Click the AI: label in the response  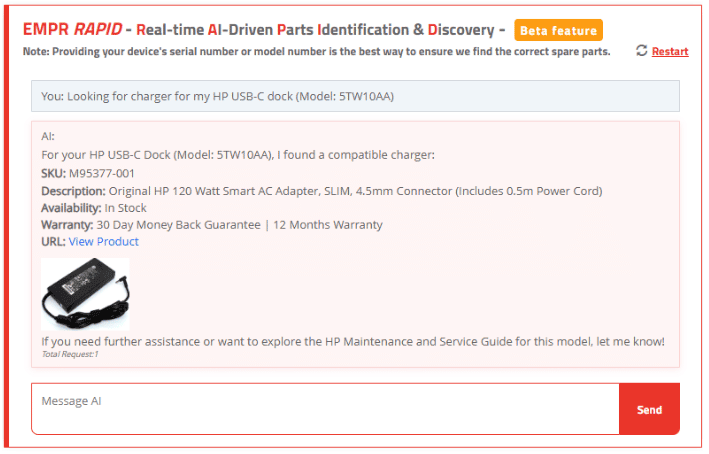tap(49, 136)
